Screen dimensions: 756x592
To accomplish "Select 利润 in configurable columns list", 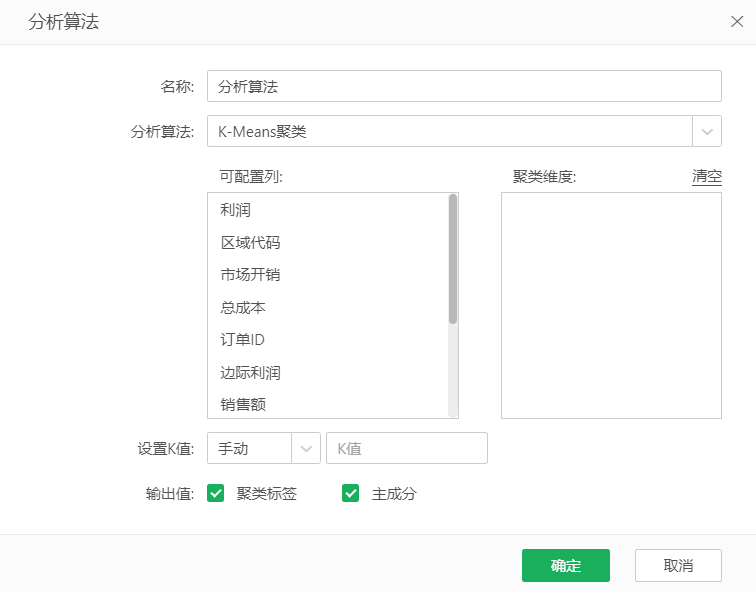I will coord(236,210).
